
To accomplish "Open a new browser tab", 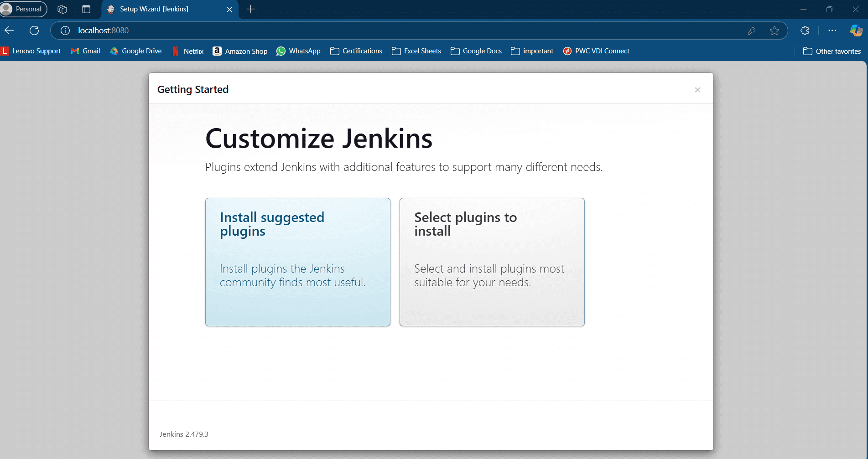I will (250, 9).
